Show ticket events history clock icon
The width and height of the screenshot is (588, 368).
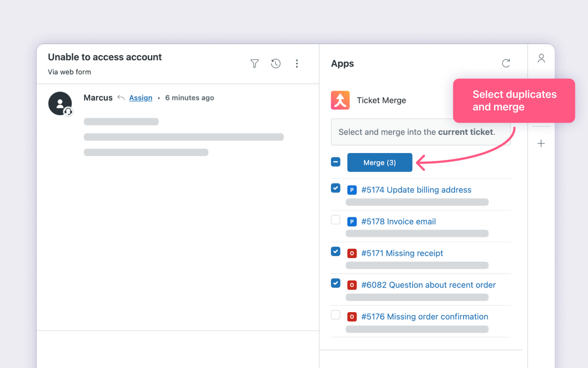click(276, 63)
